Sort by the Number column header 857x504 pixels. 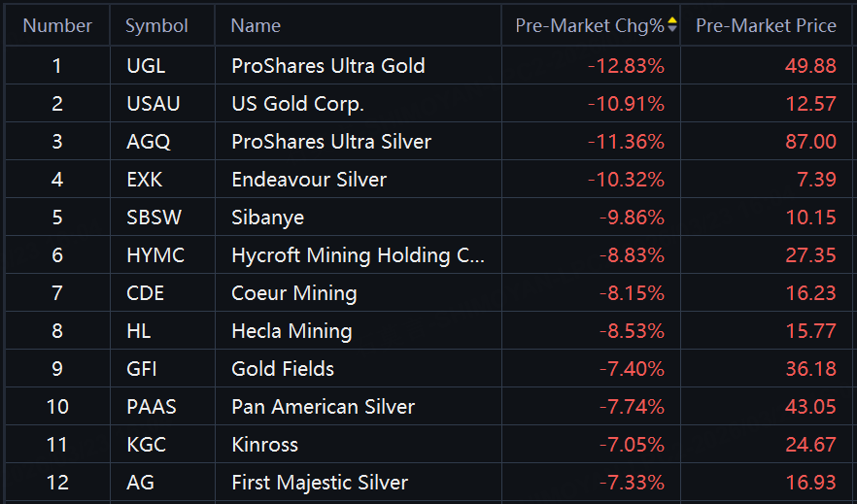(x=57, y=26)
